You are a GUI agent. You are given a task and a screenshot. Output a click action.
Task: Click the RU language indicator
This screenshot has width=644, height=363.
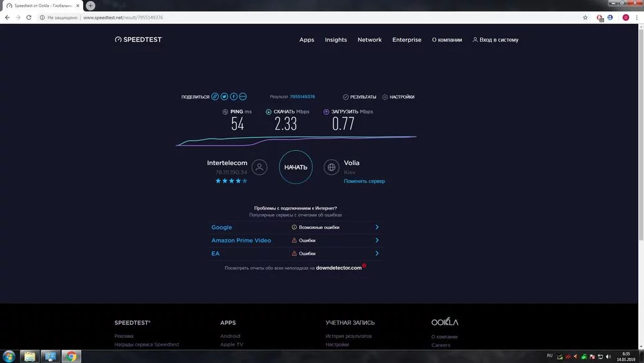coord(549,356)
